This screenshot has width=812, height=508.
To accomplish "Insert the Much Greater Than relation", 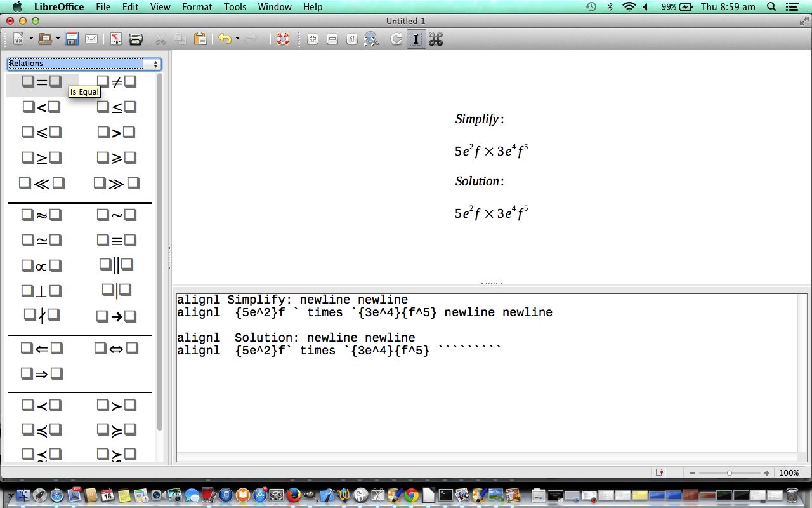I will point(117,184).
